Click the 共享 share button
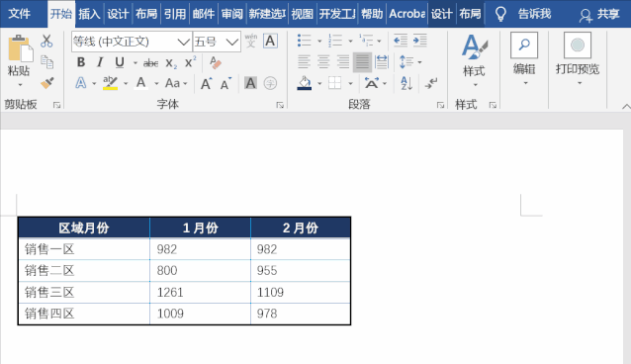The height and width of the screenshot is (364, 631). [x=599, y=14]
